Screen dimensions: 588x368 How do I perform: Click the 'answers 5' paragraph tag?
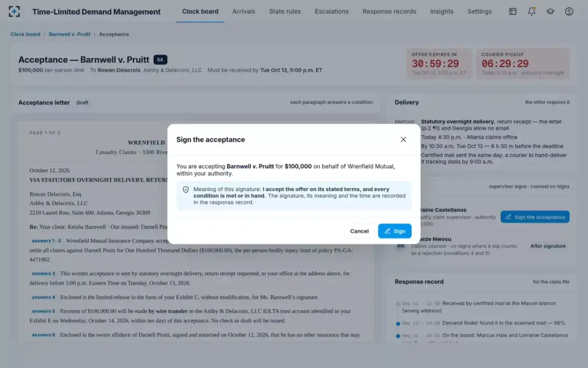(x=44, y=311)
